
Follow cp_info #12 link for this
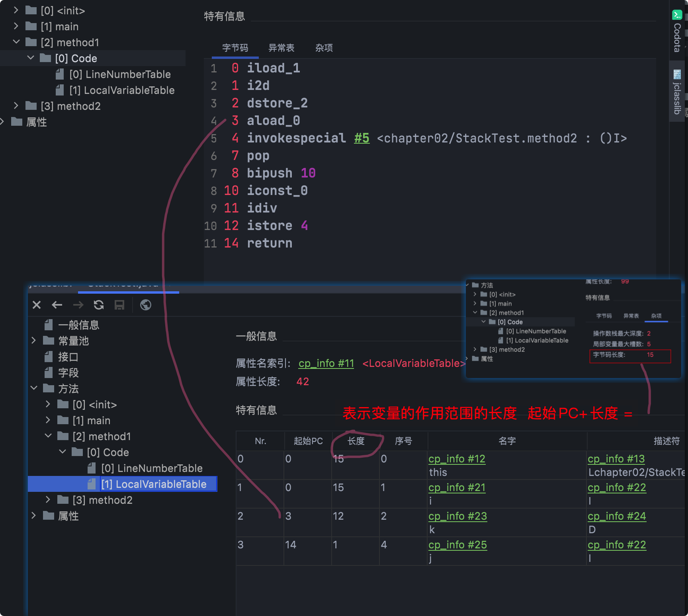(457, 459)
